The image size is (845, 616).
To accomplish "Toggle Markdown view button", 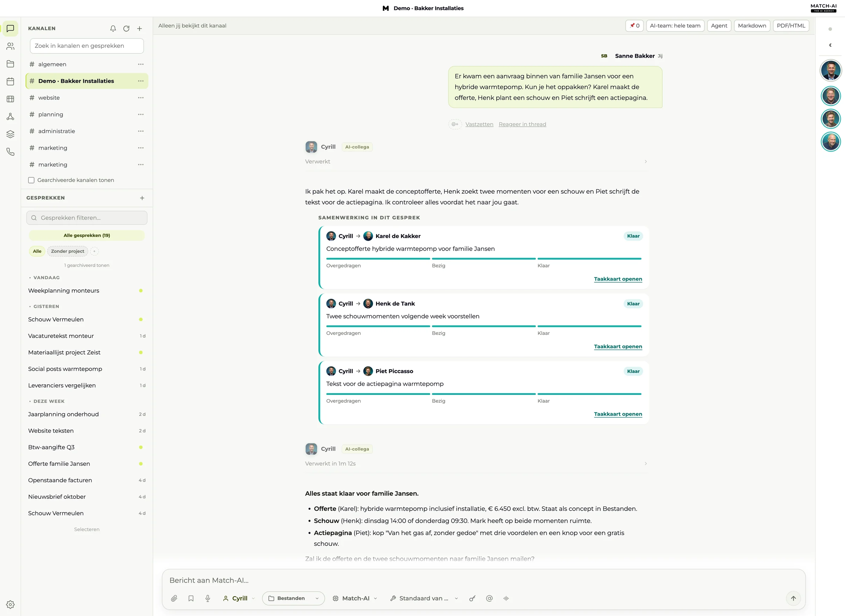I will tap(752, 26).
